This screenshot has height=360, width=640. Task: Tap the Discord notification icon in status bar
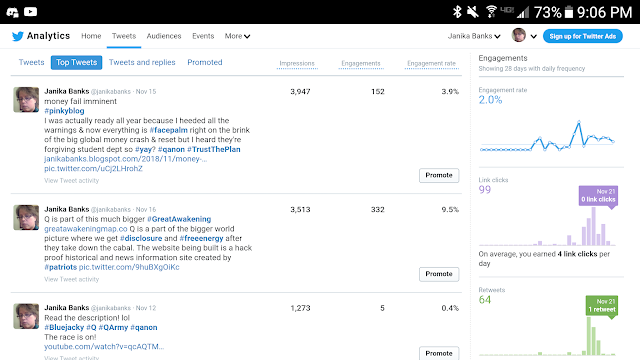coord(12,12)
